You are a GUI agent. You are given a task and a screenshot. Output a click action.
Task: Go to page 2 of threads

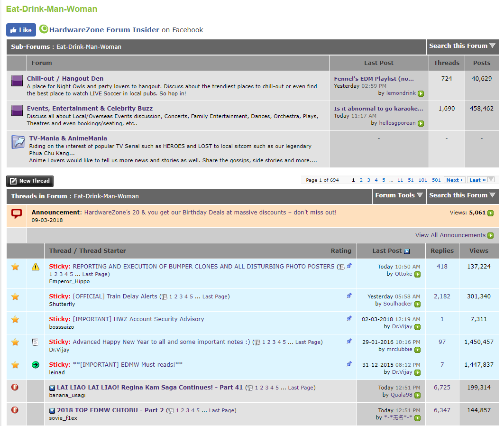(x=361, y=180)
